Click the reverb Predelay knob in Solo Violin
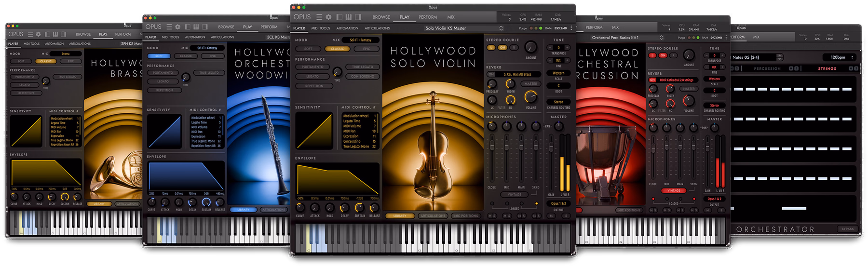This screenshot has height=266, width=868. (492, 84)
